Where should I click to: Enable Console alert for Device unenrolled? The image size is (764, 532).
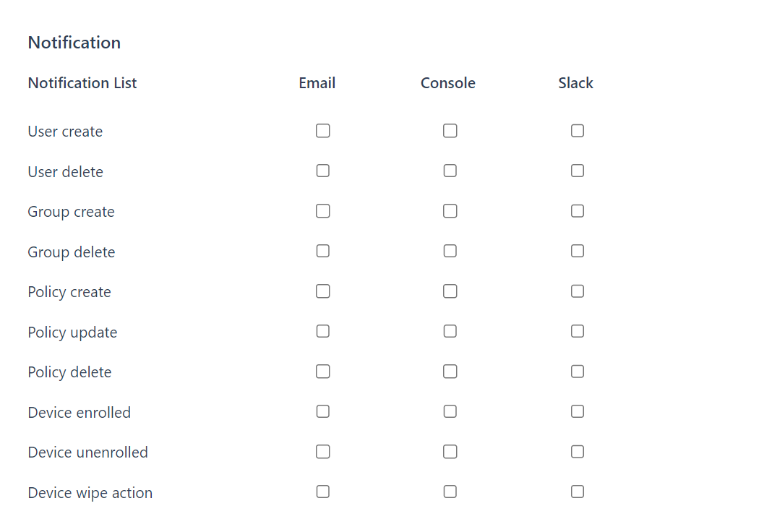pyautogui.click(x=450, y=452)
